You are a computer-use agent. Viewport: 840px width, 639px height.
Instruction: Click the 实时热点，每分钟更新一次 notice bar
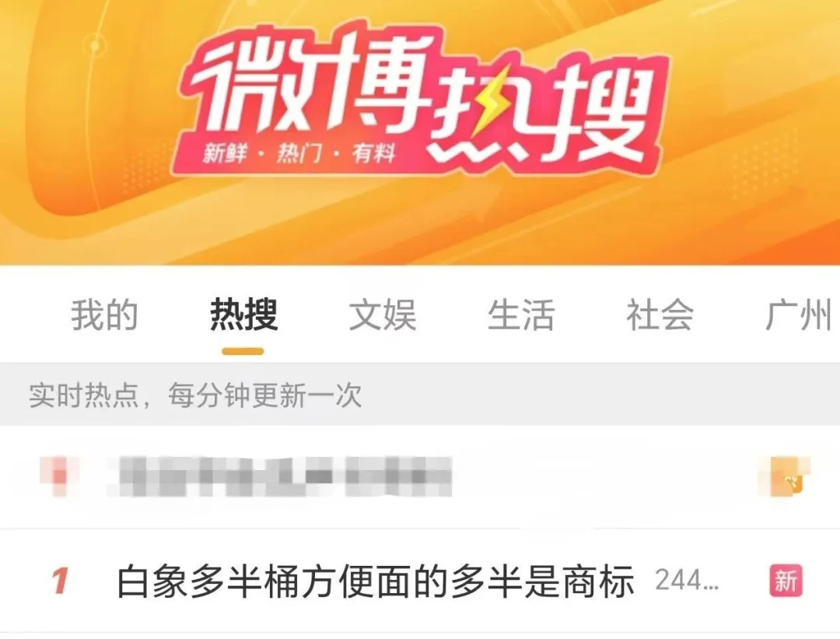(420, 395)
